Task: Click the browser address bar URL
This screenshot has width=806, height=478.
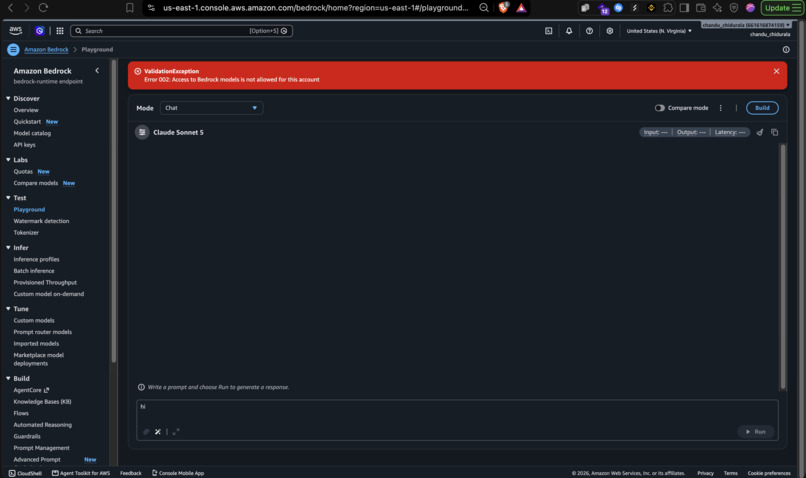Action: coord(316,8)
